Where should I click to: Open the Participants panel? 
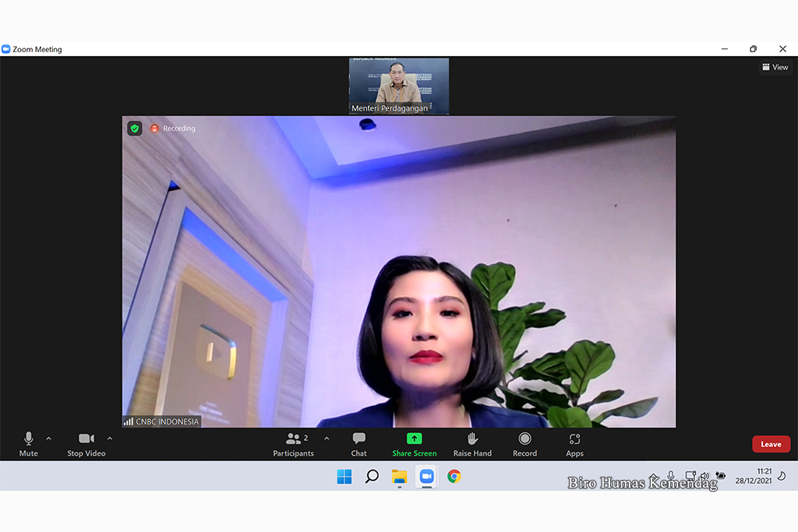[x=294, y=442]
